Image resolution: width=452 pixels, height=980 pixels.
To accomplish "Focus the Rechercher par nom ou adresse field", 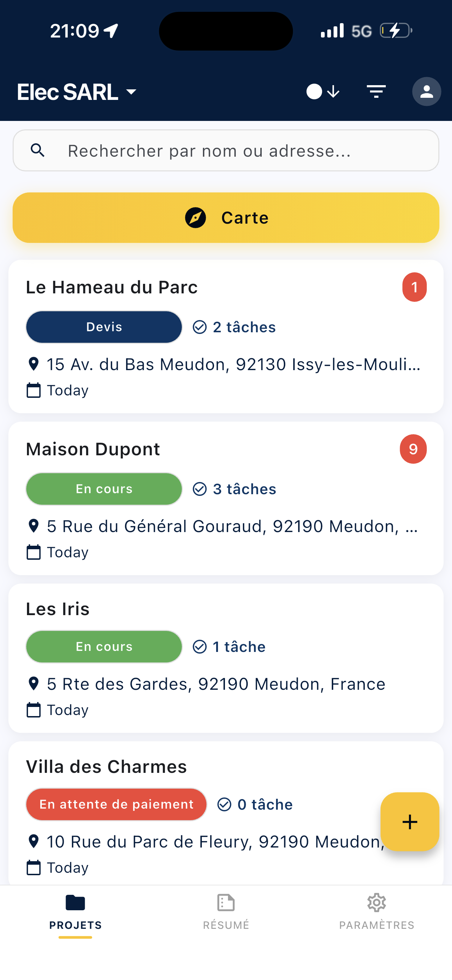I will [244, 151].
